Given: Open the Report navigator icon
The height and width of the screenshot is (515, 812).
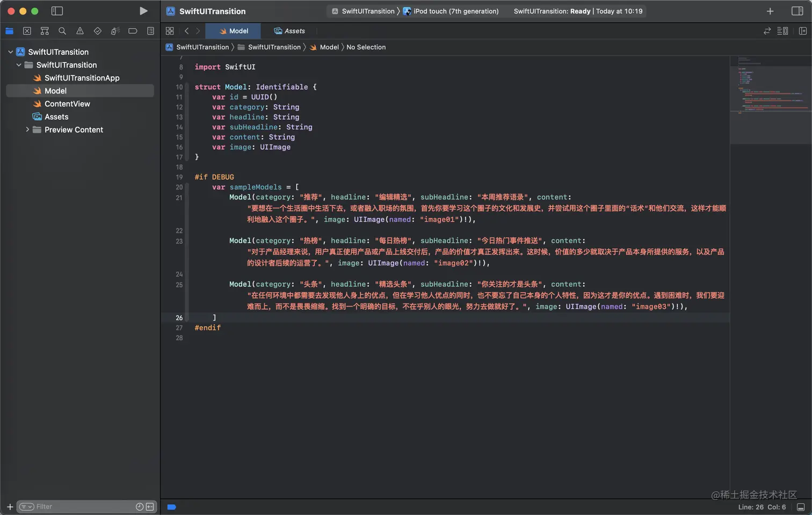Looking at the screenshot, I should point(150,31).
